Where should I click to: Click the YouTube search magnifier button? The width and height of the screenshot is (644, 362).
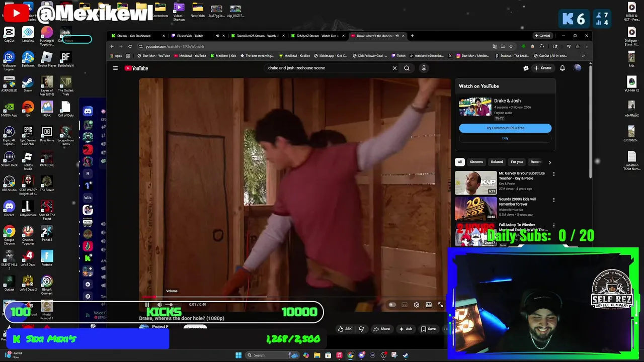407,68
